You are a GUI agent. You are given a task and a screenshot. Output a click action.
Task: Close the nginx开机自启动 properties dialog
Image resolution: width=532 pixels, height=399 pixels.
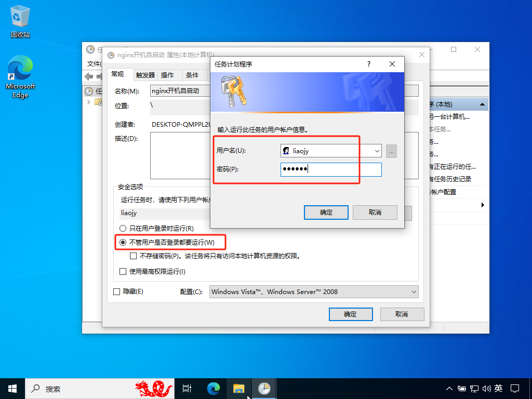click(x=422, y=55)
